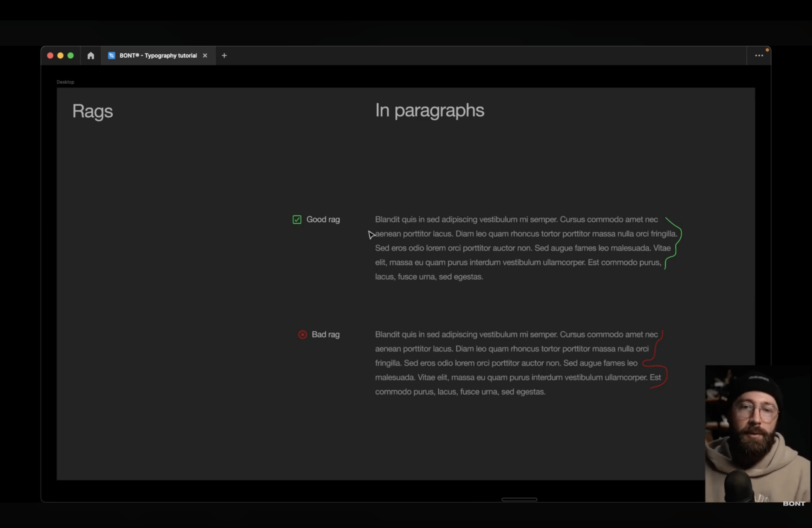Click the horizontal scroll handle at bottom
This screenshot has height=528, width=812.
pos(519,499)
